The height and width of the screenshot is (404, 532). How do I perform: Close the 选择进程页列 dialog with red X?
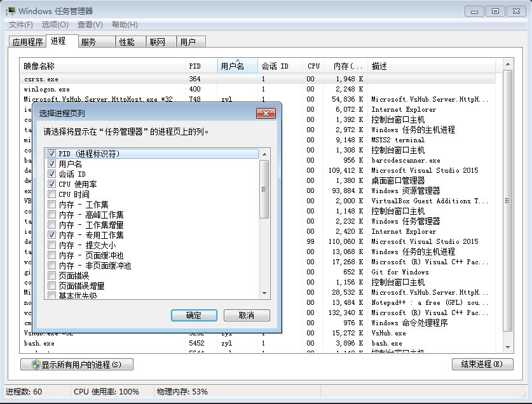coord(265,113)
